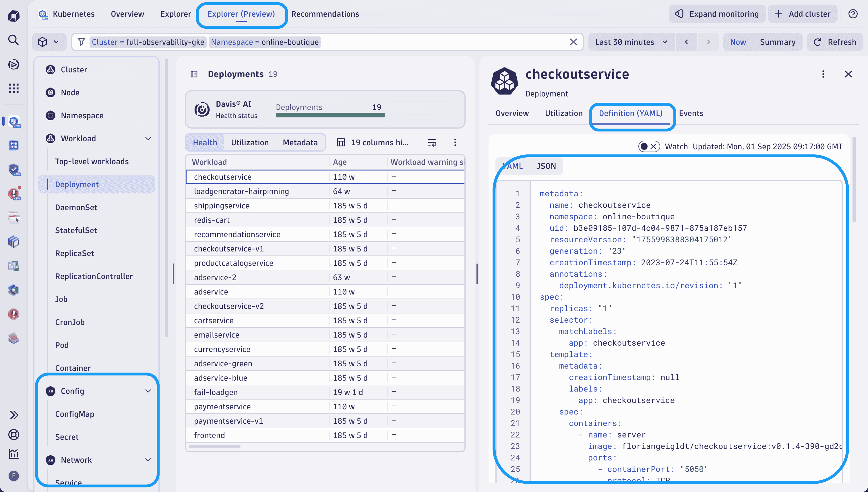The width and height of the screenshot is (868, 492).
Task: Switch to JSON format view
Action: coord(546,166)
